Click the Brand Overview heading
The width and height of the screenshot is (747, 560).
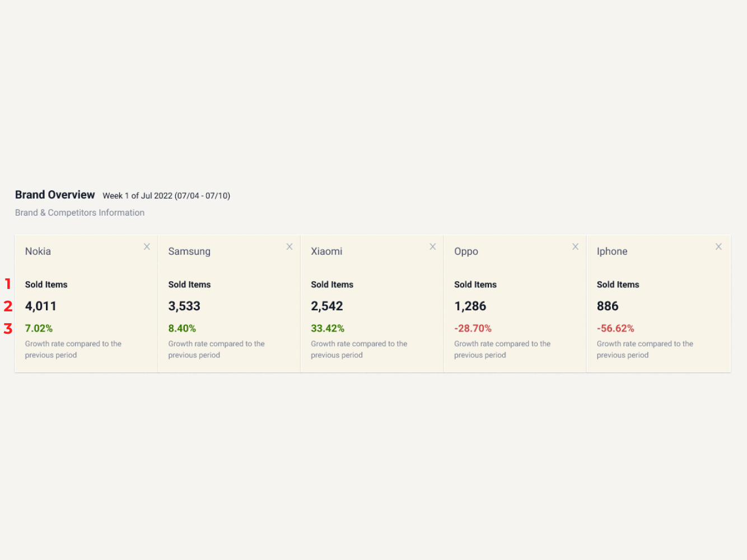point(55,195)
